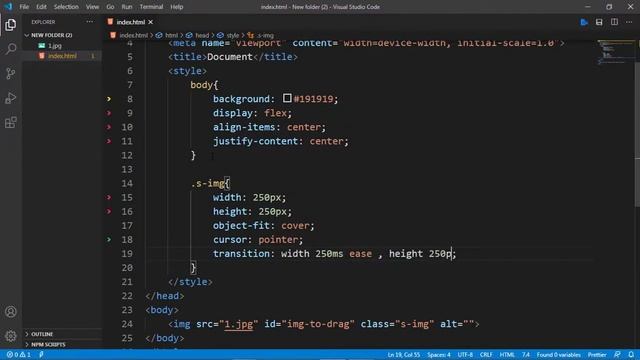This screenshot has width=640, height=360.
Task: Select index.html in the Explorer tree
Action: coord(62,56)
